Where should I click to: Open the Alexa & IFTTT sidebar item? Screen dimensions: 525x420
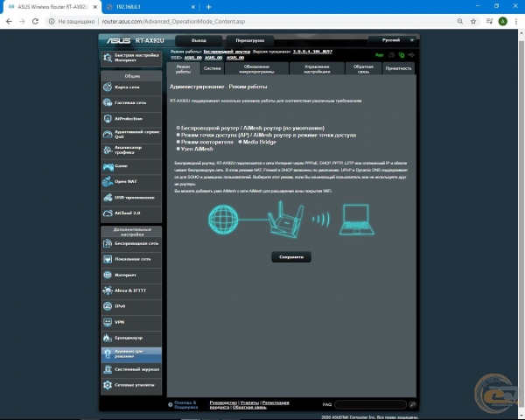pyautogui.click(x=131, y=290)
